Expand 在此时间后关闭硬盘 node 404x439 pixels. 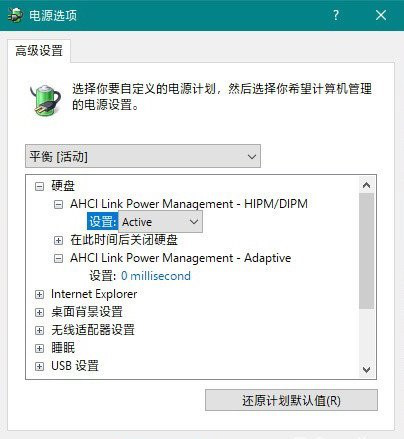58,240
